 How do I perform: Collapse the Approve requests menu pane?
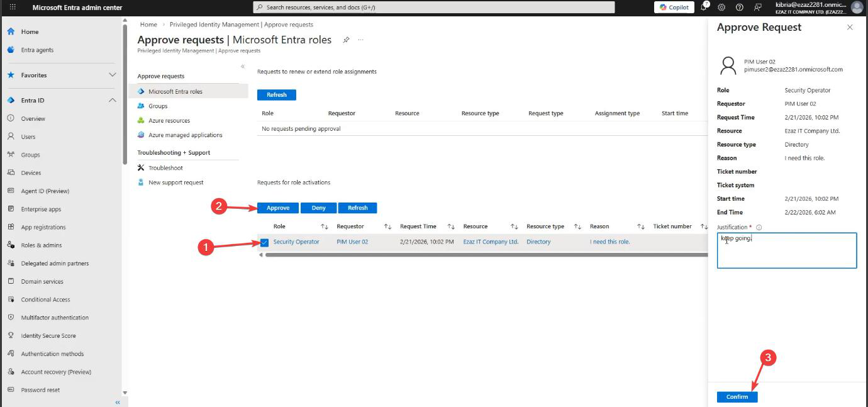coord(243,67)
